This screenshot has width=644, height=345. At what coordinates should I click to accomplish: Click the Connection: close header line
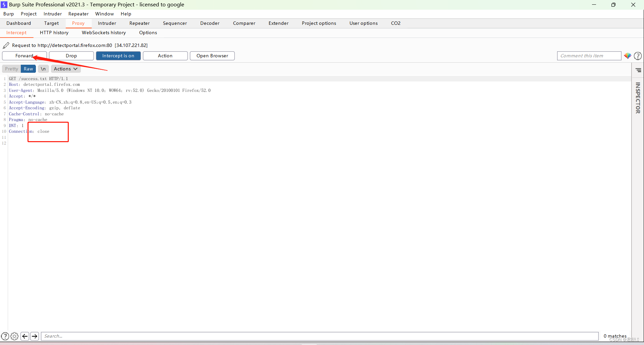(x=29, y=131)
